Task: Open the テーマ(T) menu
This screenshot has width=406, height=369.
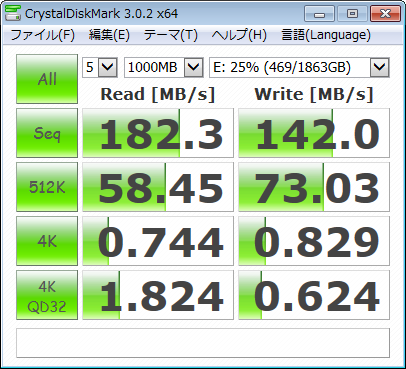Action: [171, 35]
